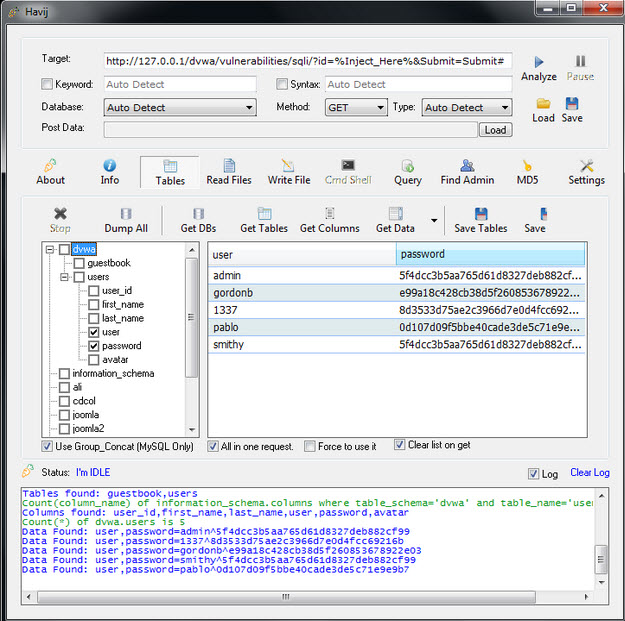Click the Get Data icon

click(395, 214)
